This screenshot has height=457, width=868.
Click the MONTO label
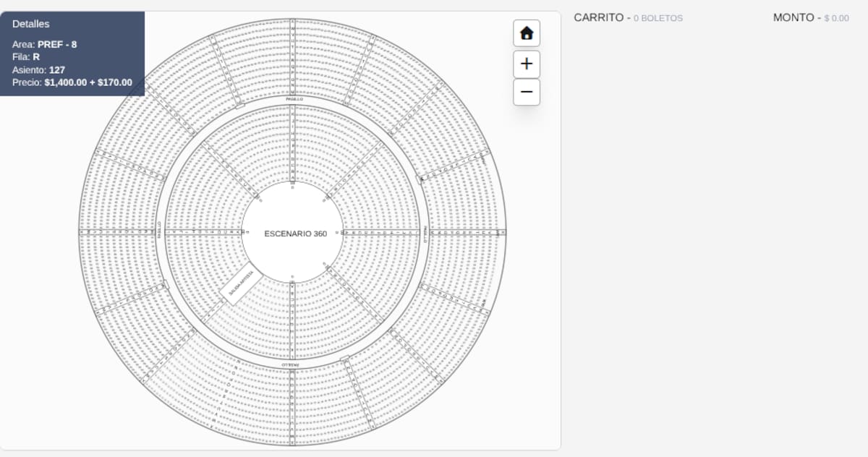(795, 17)
